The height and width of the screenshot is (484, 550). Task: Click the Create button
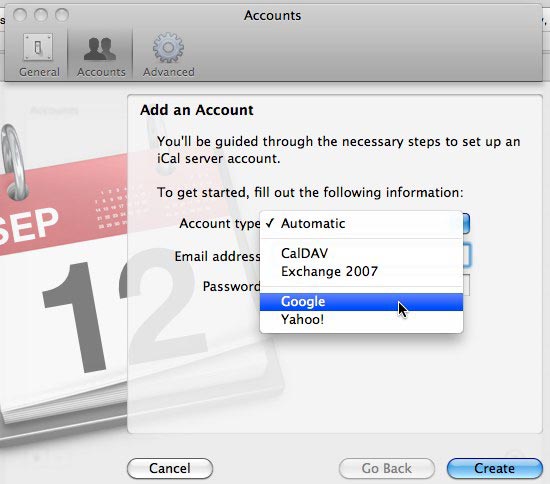tap(495, 468)
